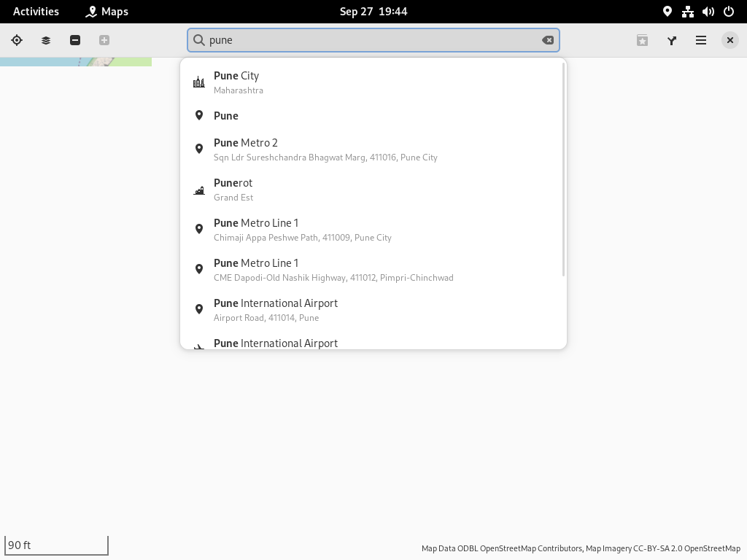Click the network icon in system tray

687,12
